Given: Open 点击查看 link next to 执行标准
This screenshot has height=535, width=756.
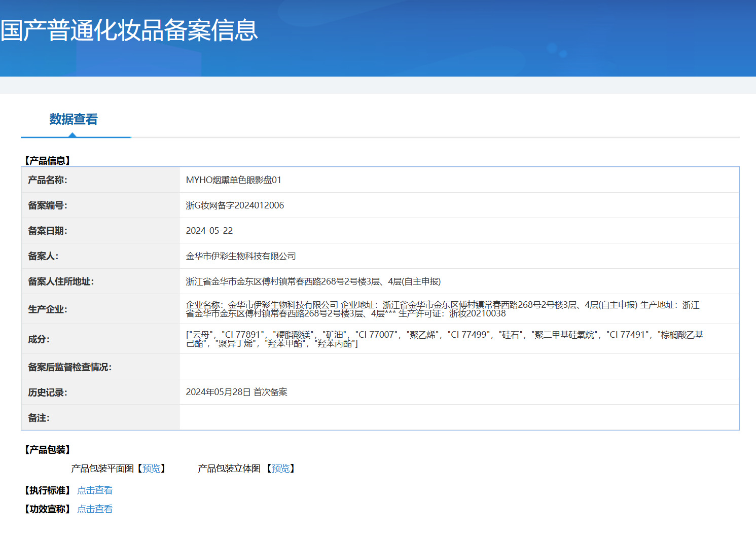Looking at the screenshot, I should coord(95,490).
